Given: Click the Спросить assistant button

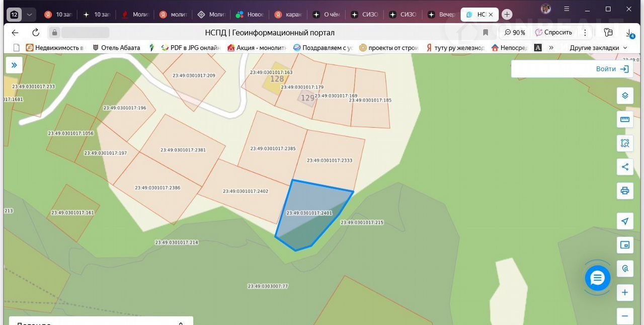Looking at the screenshot, I should coord(553,33).
